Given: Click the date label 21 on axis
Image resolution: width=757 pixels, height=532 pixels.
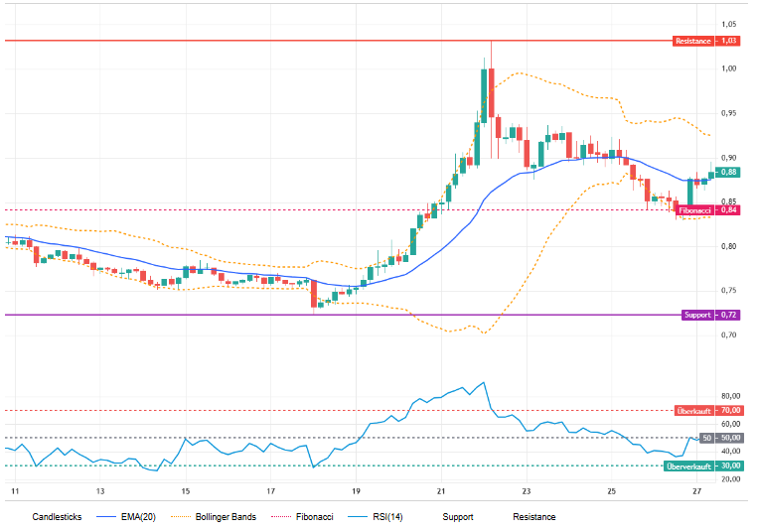Looking at the screenshot, I should pos(441,491).
